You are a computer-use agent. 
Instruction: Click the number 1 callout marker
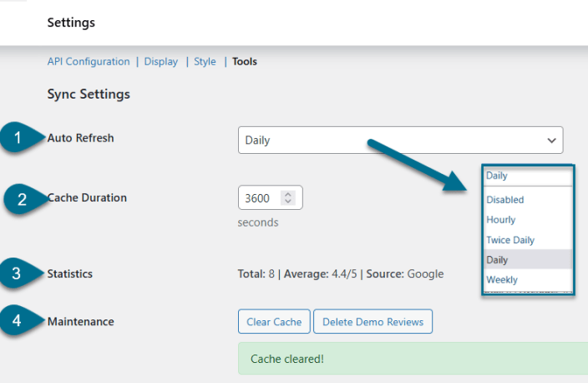[x=18, y=139]
